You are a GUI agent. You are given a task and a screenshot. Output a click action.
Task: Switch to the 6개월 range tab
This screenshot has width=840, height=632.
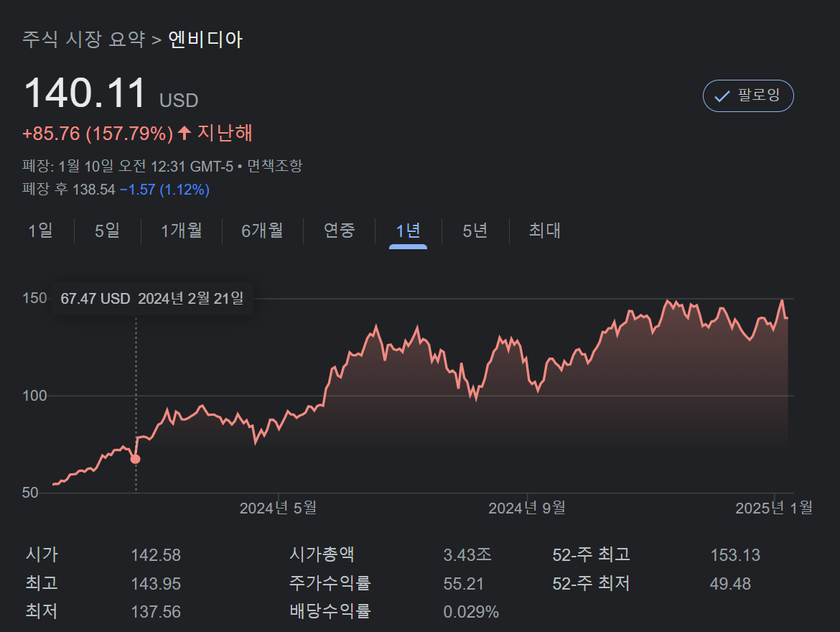(x=262, y=231)
